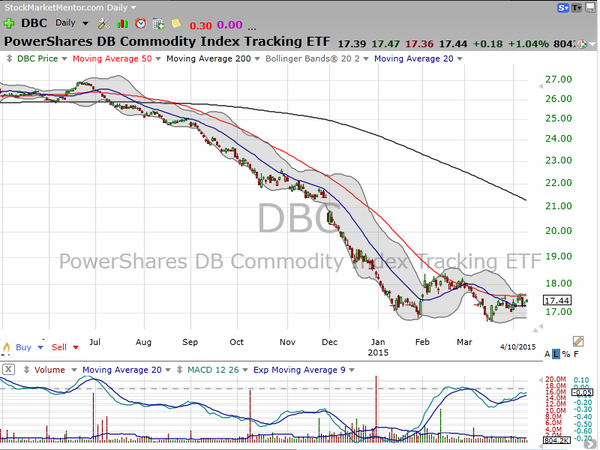
Task: Click the resize arrows beside Volume
Action: [x=26, y=370]
